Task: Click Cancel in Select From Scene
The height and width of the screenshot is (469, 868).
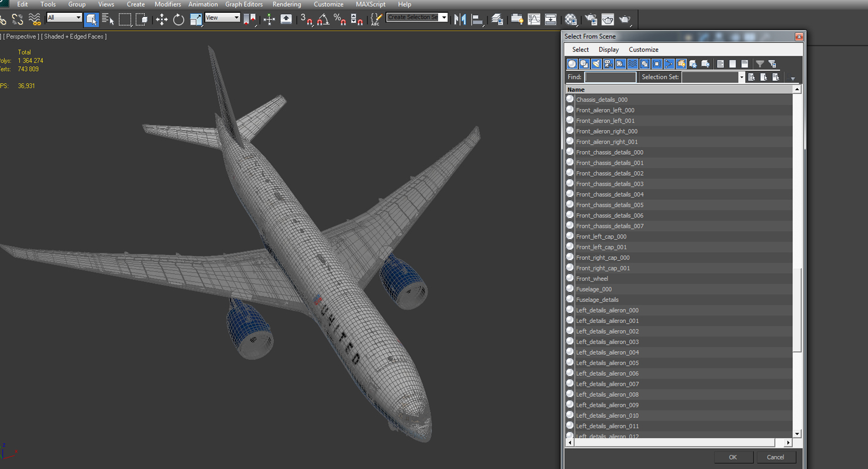Action: point(775,457)
